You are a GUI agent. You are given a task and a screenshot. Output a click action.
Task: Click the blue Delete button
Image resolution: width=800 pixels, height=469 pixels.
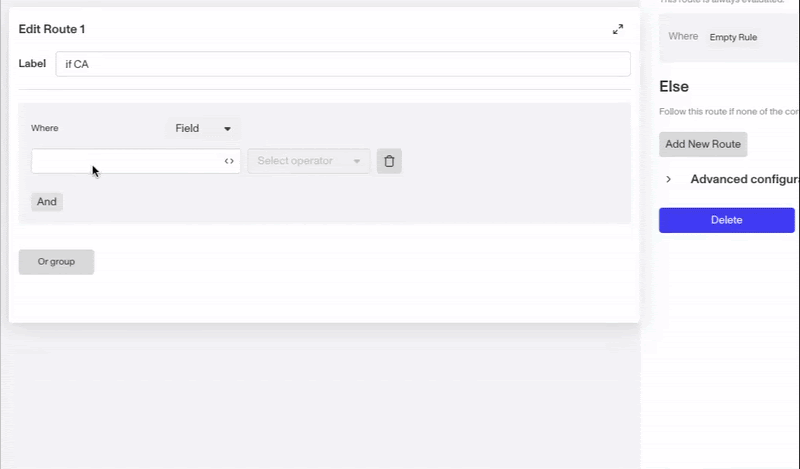click(x=727, y=220)
